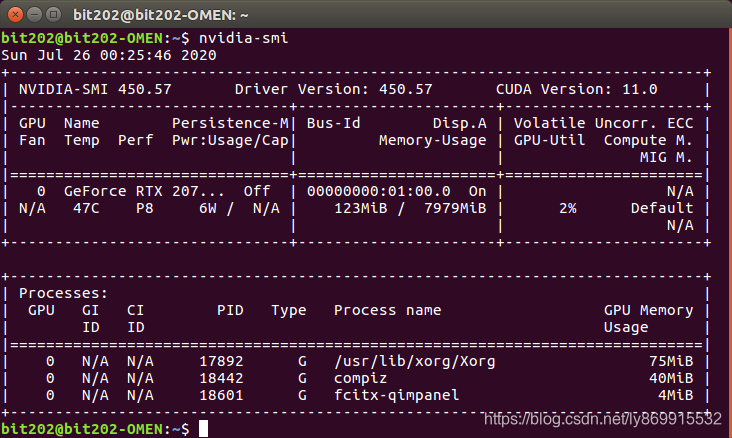Click the MIG M. header
Viewport: 732px width, 438px height.
pos(666,157)
